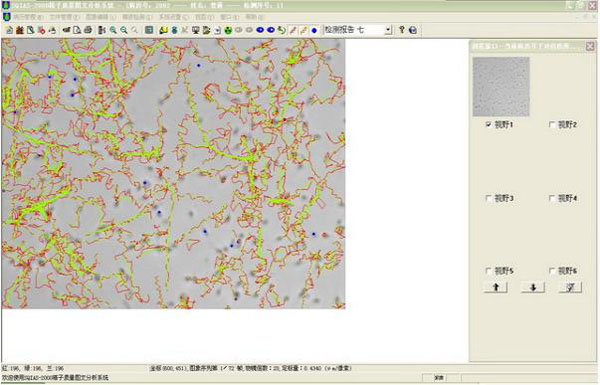Close the field-of-view side panel

tap(590, 46)
